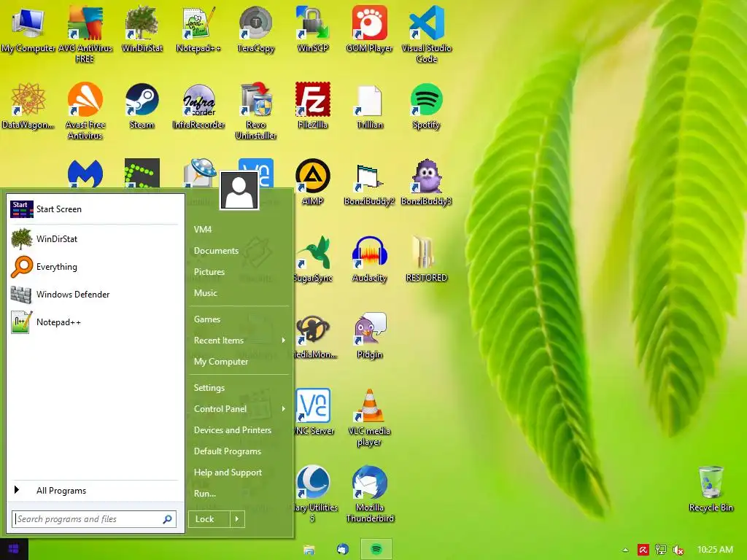The width and height of the screenshot is (747, 560).
Task: Click Avast Free Antivirus desktop icon
Action: click(x=85, y=111)
